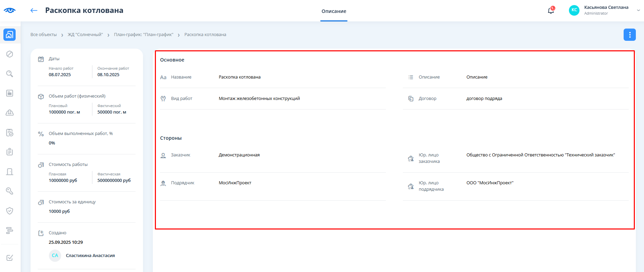Click the door icon in sidebar
The width and height of the screenshot is (644, 272).
click(x=10, y=172)
